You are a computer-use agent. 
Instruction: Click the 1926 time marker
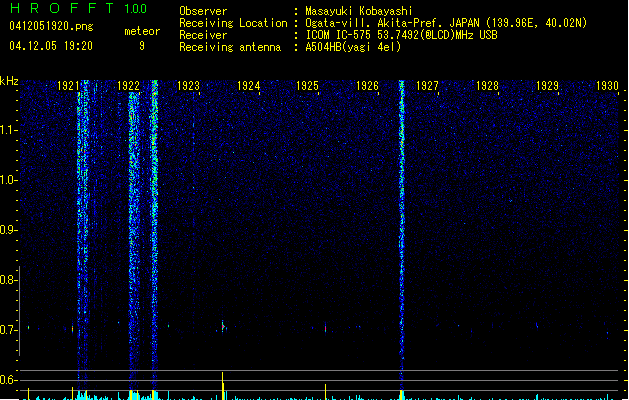pos(367,86)
